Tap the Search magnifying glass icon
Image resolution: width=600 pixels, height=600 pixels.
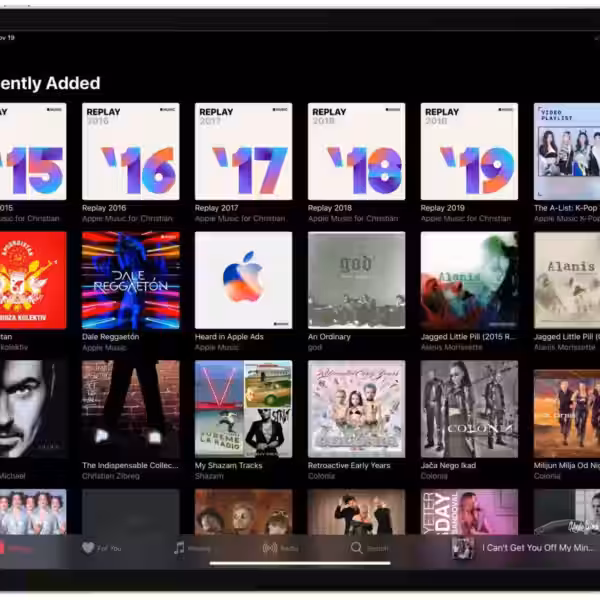point(357,548)
